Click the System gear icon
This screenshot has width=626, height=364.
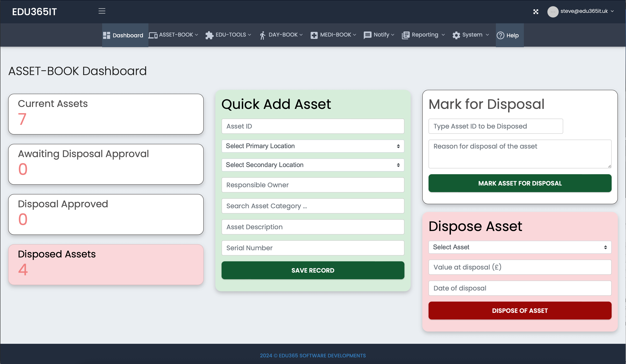456,35
